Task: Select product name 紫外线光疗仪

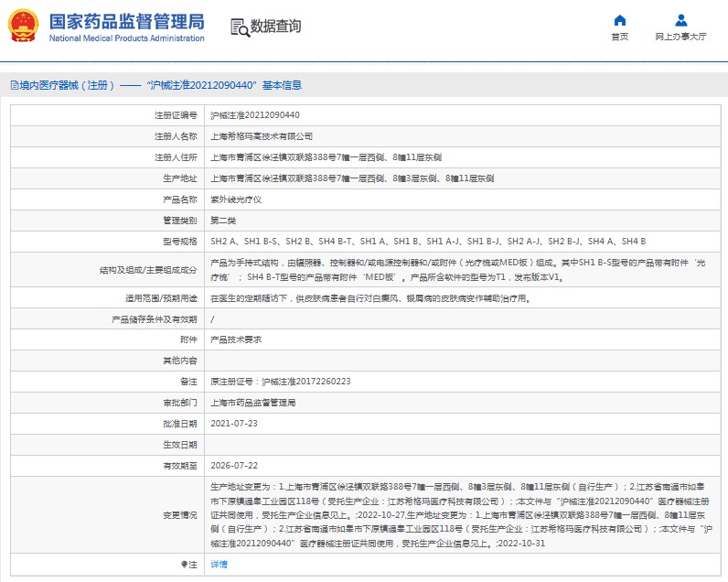Action: [x=236, y=199]
